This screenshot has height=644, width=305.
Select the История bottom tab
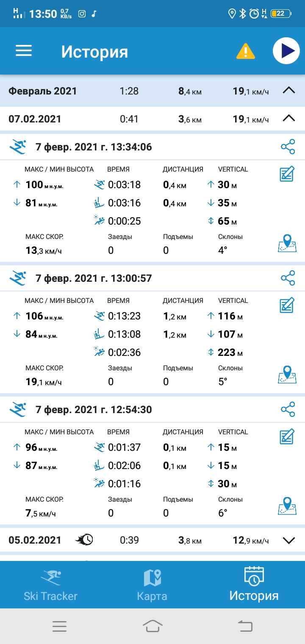[254, 586]
